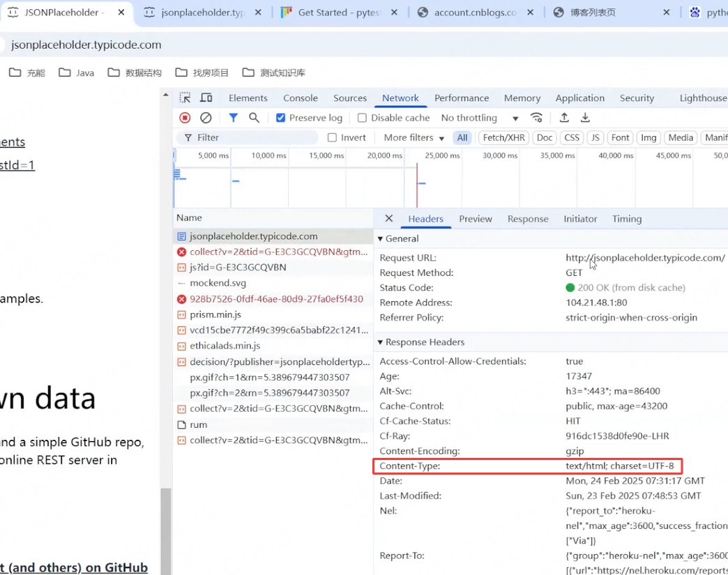Viewport: 728px width, 575px height.
Task: Select the prism.min.js request
Action: (273, 314)
